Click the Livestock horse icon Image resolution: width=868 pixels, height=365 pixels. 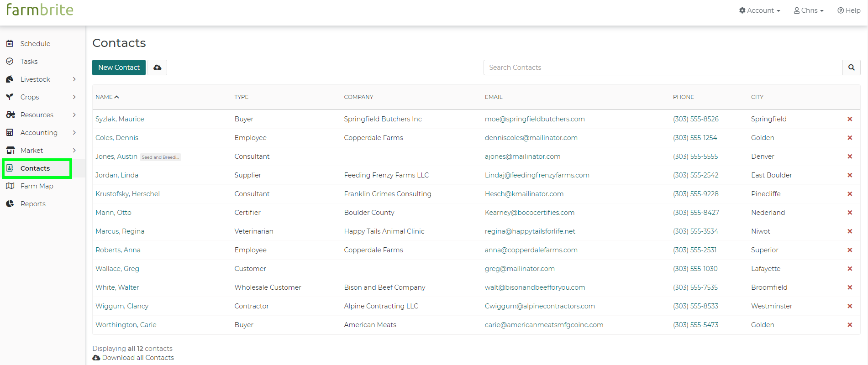point(10,79)
